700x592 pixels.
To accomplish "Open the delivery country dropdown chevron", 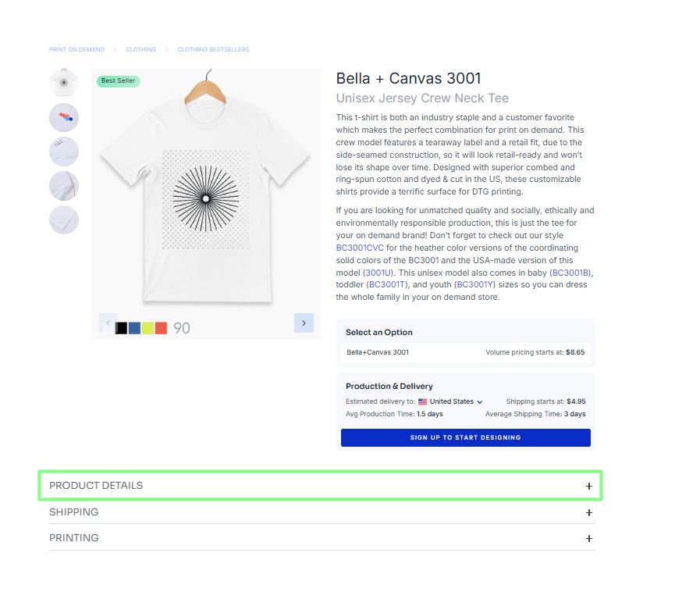I will pyautogui.click(x=480, y=402).
